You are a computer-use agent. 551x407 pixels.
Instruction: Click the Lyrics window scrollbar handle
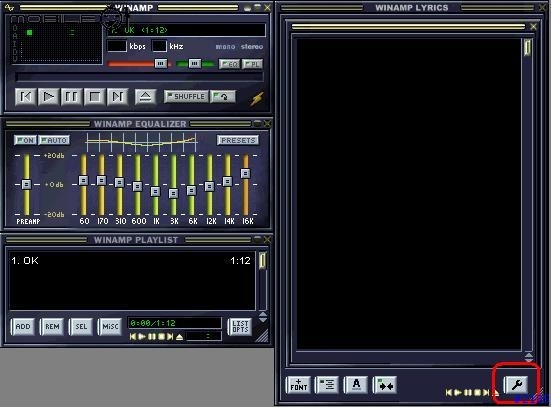[527, 48]
